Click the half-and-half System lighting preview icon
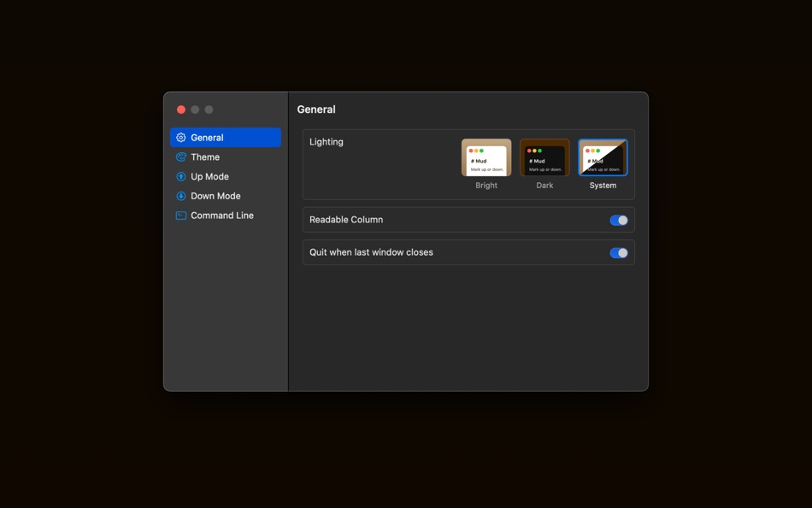The height and width of the screenshot is (508, 812). pyautogui.click(x=603, y=156)
